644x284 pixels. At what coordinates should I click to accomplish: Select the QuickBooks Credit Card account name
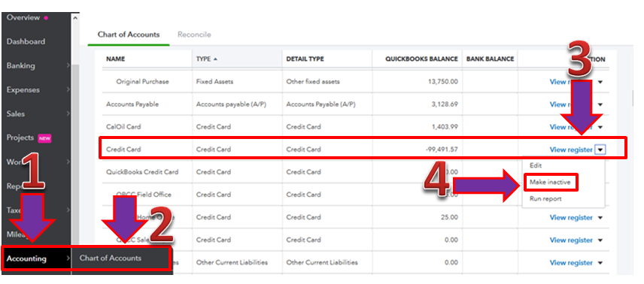coord(142,172)
